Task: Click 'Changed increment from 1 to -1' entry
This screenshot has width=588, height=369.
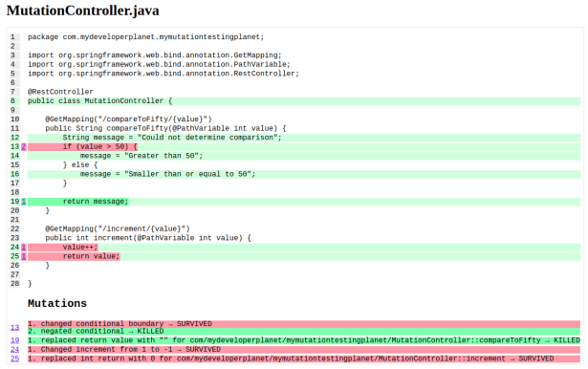Action: 304,349
